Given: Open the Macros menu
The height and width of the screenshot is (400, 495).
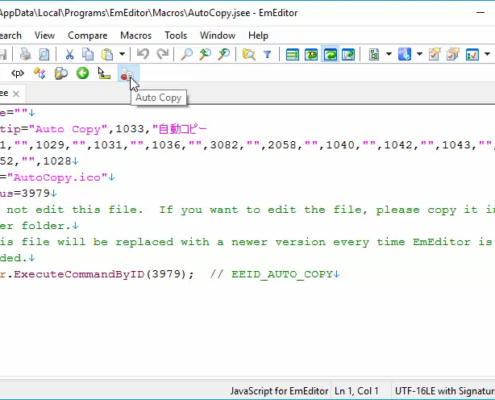Looking at the screenshot, I should (x=136, y=35).
